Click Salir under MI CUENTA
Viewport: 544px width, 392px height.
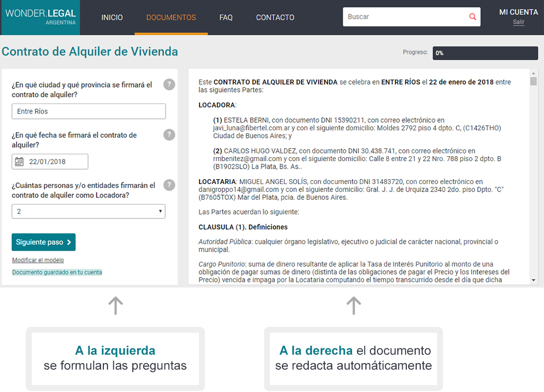[519, 22]
